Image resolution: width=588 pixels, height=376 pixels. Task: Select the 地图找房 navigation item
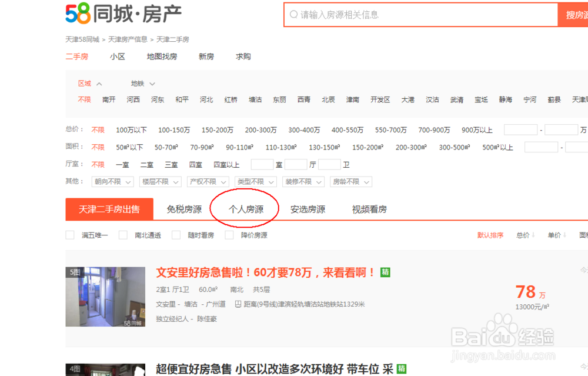pos(162,56)
